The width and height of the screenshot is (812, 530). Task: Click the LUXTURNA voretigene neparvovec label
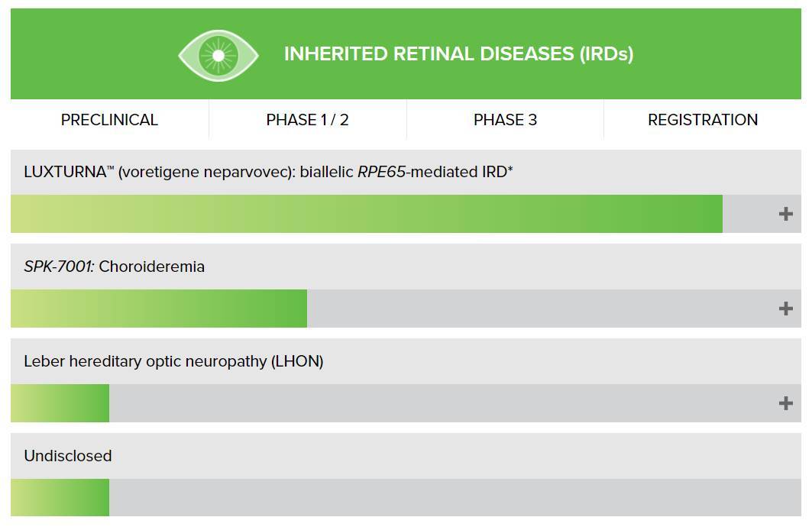click(268, 172)
